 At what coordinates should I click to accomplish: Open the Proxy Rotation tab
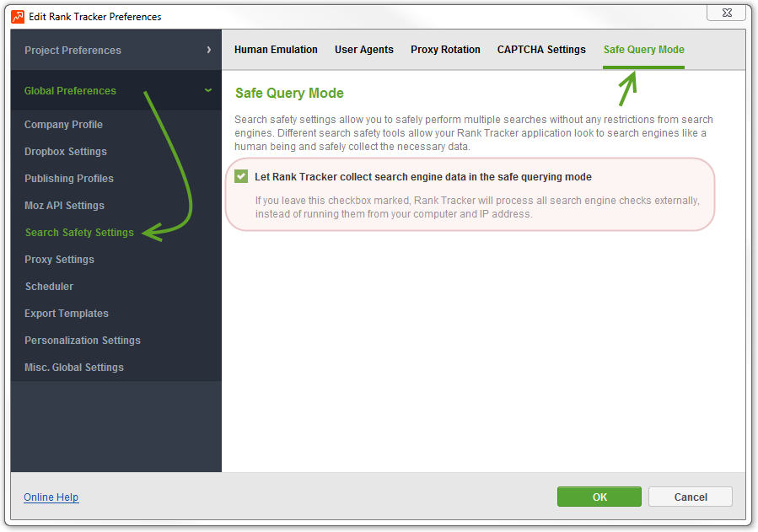coord(445,50)
